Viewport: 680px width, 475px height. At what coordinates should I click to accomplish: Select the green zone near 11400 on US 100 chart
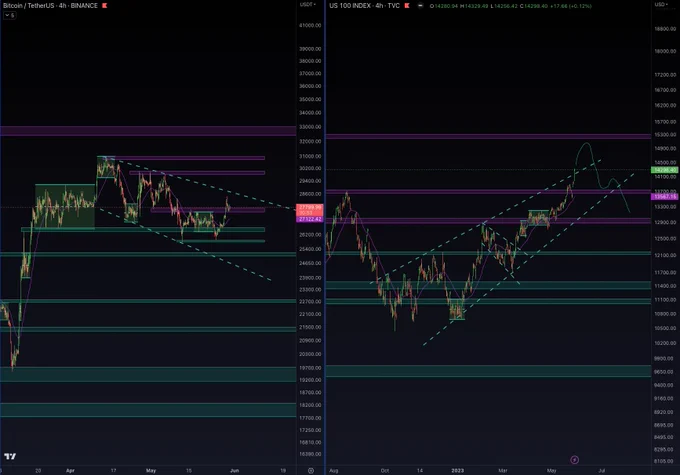[x=488, y=285]
